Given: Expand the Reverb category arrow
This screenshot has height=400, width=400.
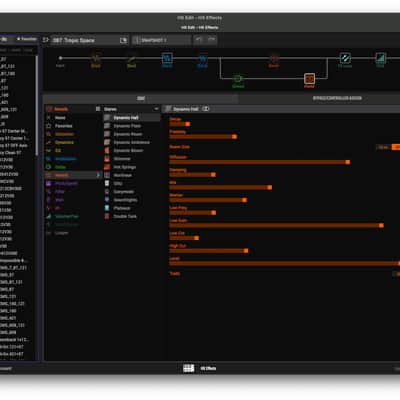Looking at the screenshot, I should point(98,175).
